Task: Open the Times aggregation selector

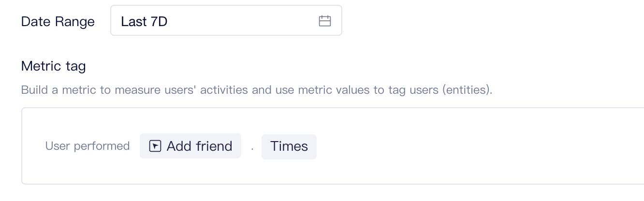Action: point(289,146)
